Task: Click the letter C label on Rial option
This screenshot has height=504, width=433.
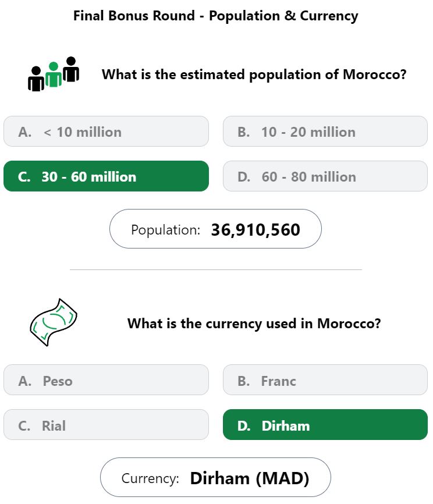Action: click(24, 426)
